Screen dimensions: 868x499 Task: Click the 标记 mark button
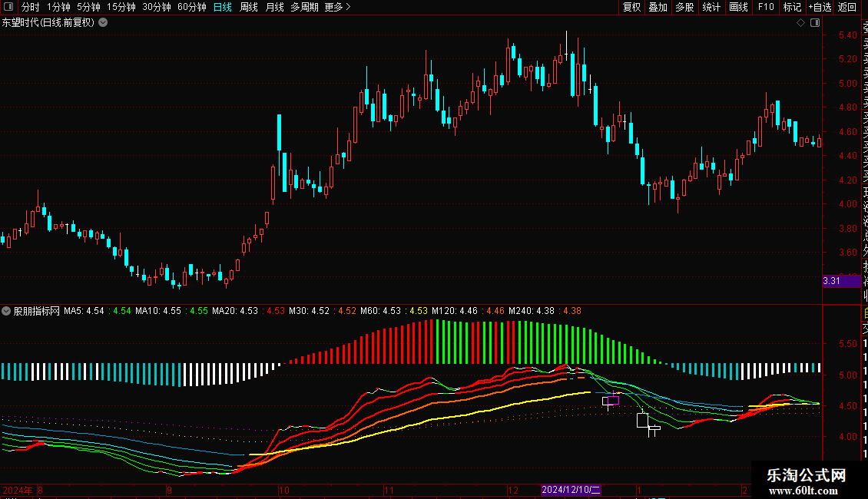[792, 7]
